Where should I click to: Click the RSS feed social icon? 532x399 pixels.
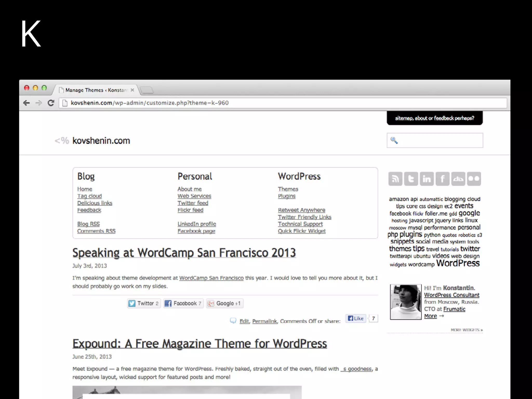[395, 179]
